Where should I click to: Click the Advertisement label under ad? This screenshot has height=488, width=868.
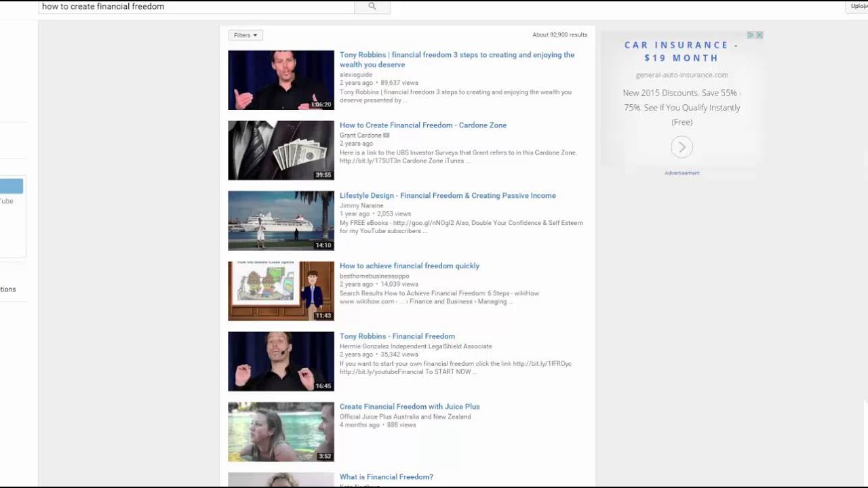coord(682,174)
